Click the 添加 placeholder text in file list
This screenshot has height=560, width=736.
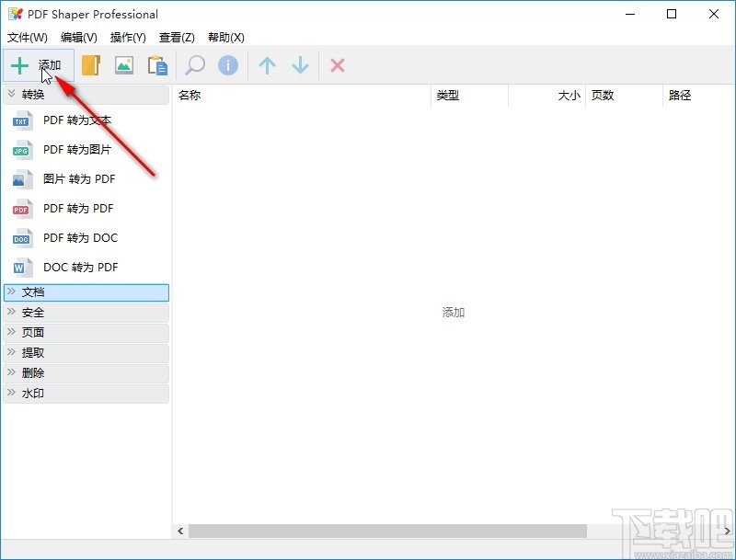pyautogui.click(x=454, y=313)
